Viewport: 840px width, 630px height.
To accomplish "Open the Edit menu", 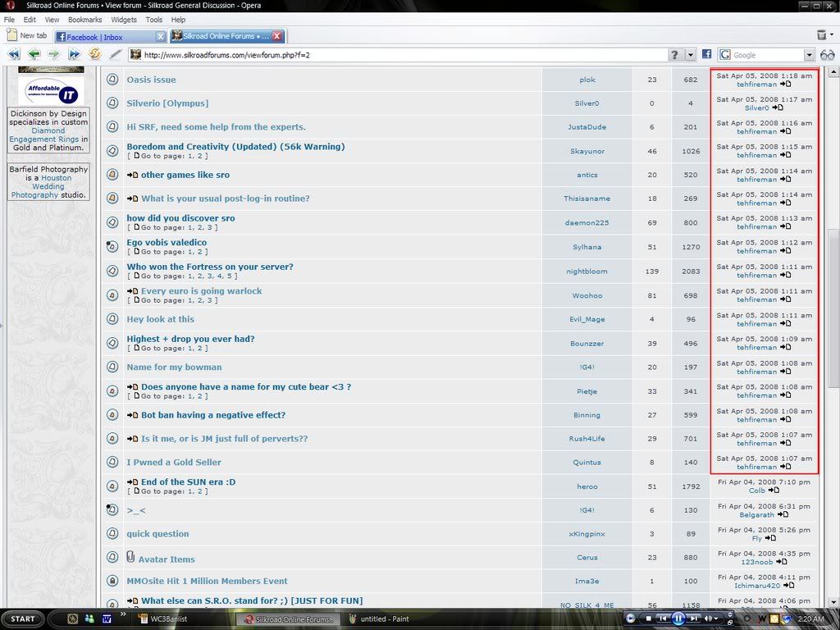I will pos(30,20).
